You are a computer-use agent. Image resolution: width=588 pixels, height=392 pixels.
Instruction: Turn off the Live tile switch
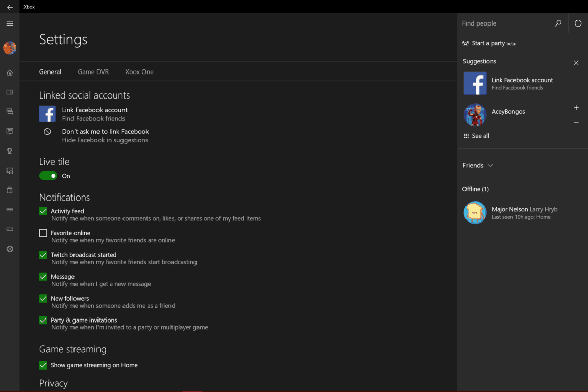(48, 176)
